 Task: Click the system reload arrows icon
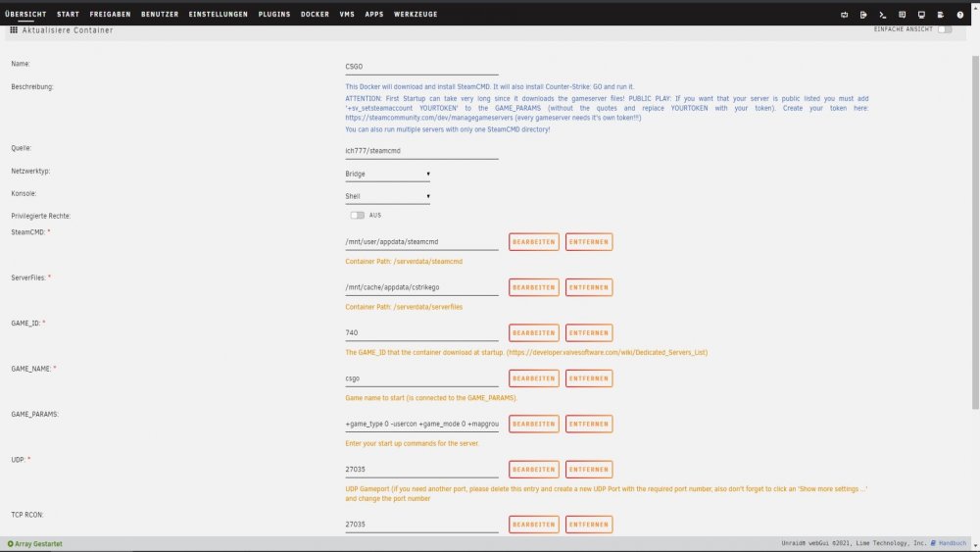[845, 15]
